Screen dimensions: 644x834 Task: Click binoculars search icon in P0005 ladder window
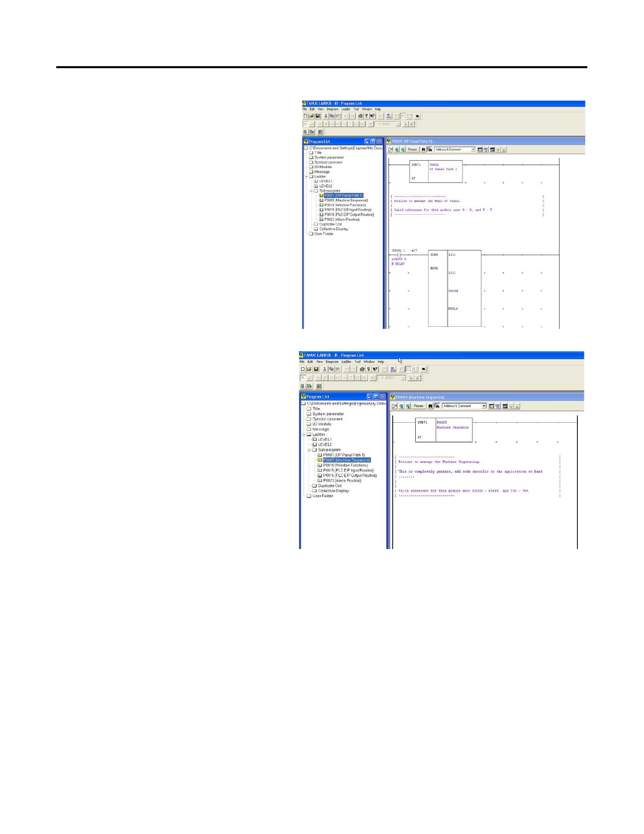[430, 406]
